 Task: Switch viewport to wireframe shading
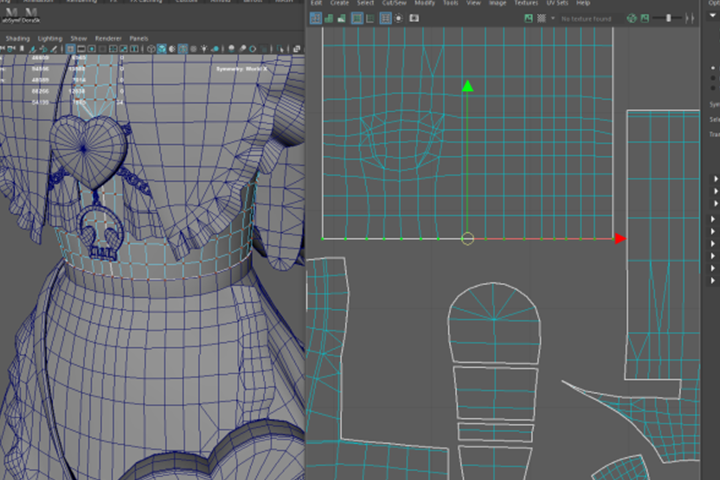(150, 49)
